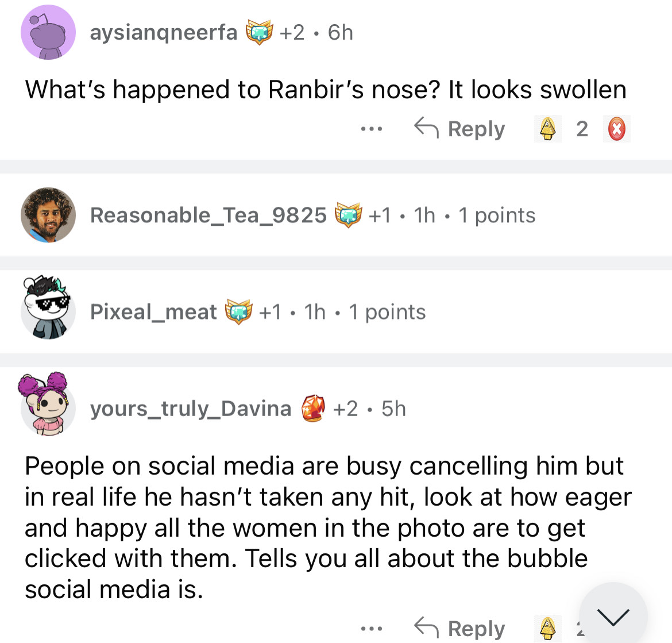Expand collapsed comment by Pixeal_meat

coord(257,312)
